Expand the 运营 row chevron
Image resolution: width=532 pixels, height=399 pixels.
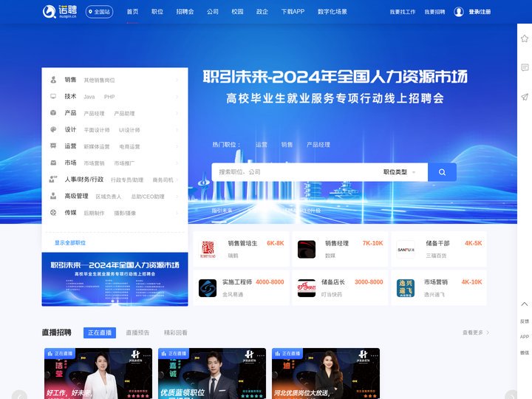click(x=177, y=146)
